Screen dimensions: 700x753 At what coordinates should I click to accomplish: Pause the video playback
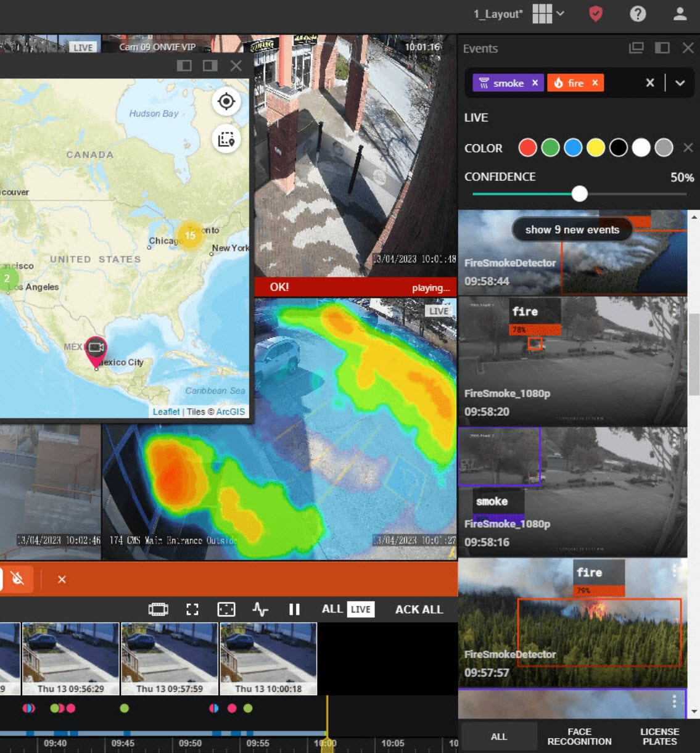pyautogui.click(x=294, y=609)
